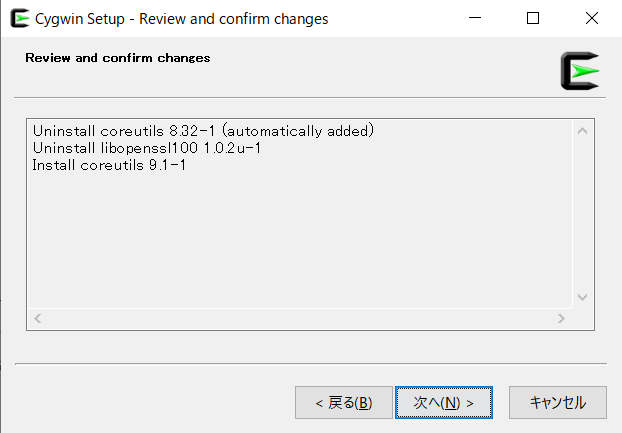Image resolution: width=622 pixels, height=433 pixels.
Task: Click the 'Review and confirm changes' heading
Action: click(117, 58)
